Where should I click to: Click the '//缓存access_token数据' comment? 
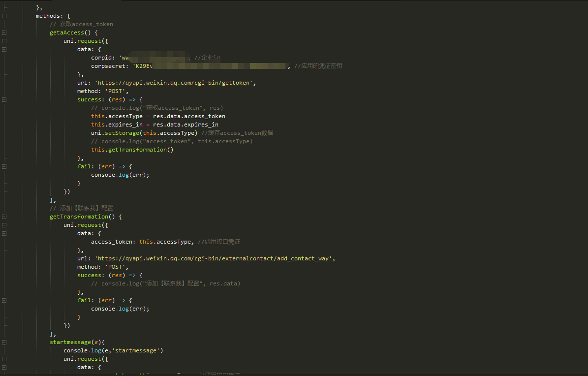(x=237, y=133)
